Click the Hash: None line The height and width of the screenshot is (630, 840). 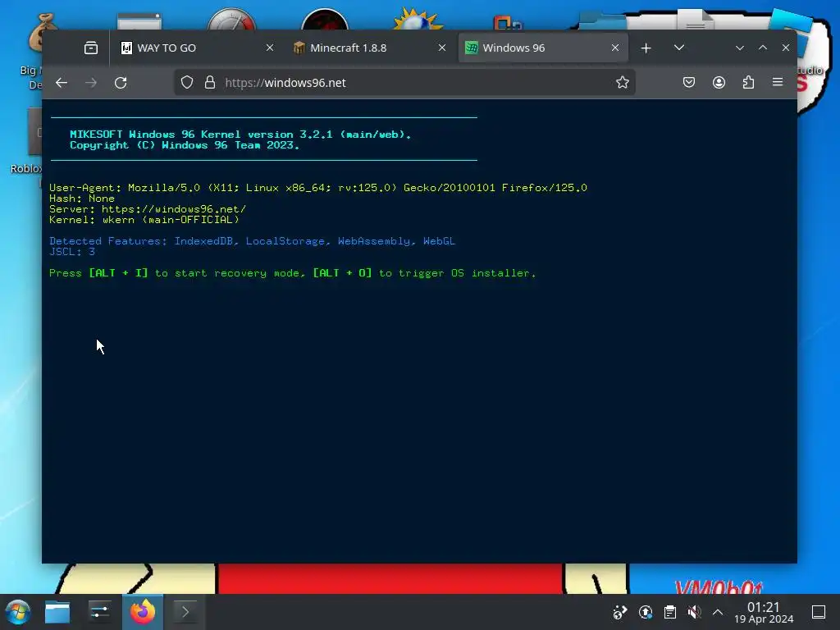pyautogui.click(x=82, y=199)
